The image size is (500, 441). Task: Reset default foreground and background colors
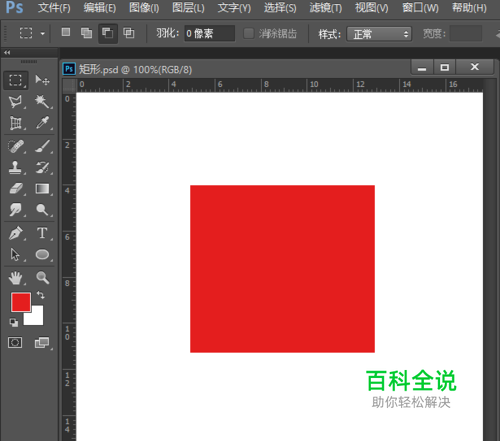tap(14, 322)
